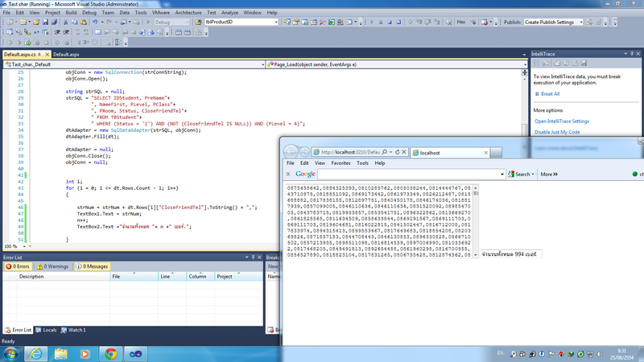644x362 pixels.
Task: Switch to the Locals tab
Action: pyautogui.click(x=48, y=330)
